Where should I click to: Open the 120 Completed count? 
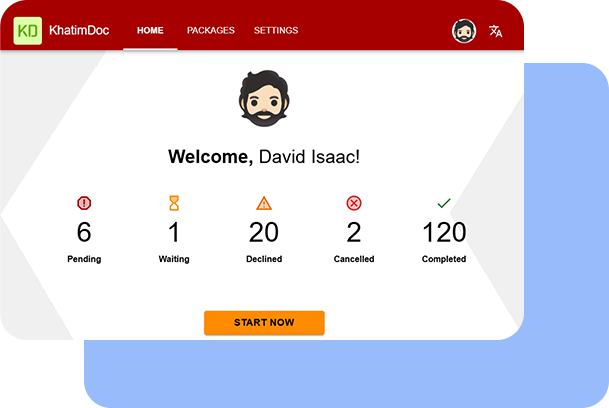444,232
